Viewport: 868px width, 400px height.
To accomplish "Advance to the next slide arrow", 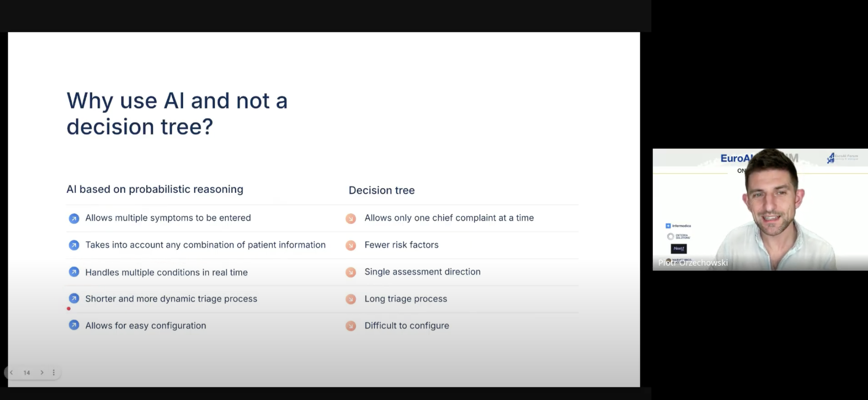I will coord(42,372).
